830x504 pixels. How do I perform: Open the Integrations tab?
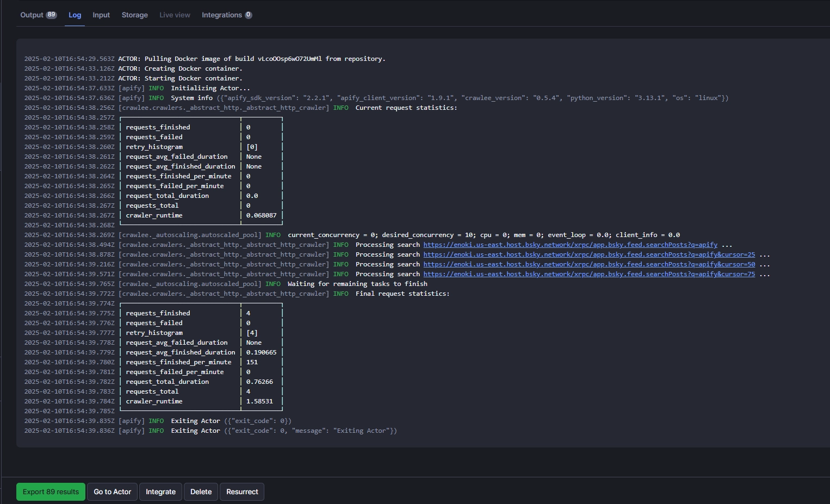tap(221, 15)
